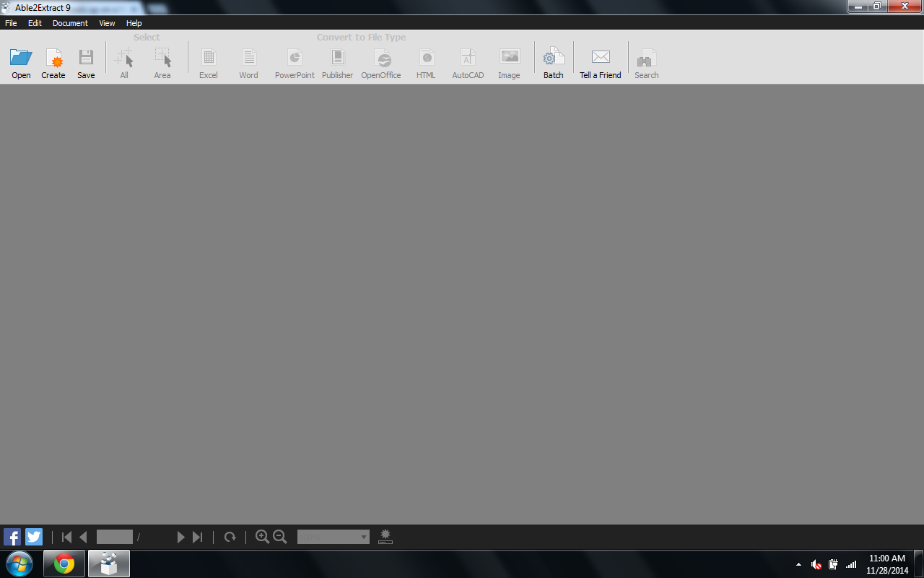Open the Document menu

pyautogui.click(x=70, y=23)
